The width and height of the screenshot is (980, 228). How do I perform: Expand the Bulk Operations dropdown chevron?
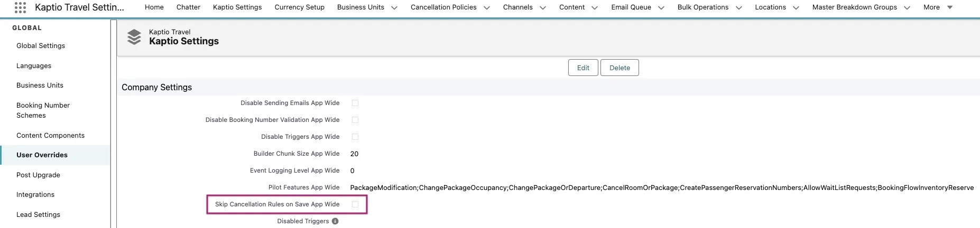[739, 8]
